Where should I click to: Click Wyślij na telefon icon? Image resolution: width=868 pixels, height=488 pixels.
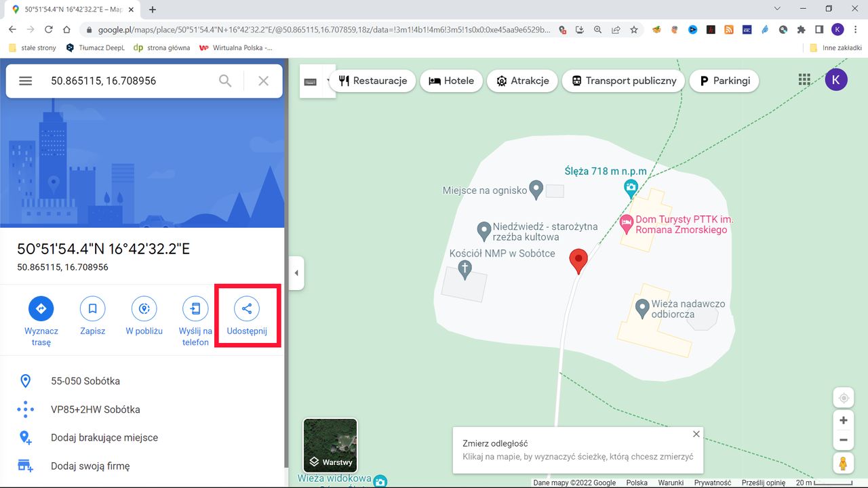click(x=195, y=308)
